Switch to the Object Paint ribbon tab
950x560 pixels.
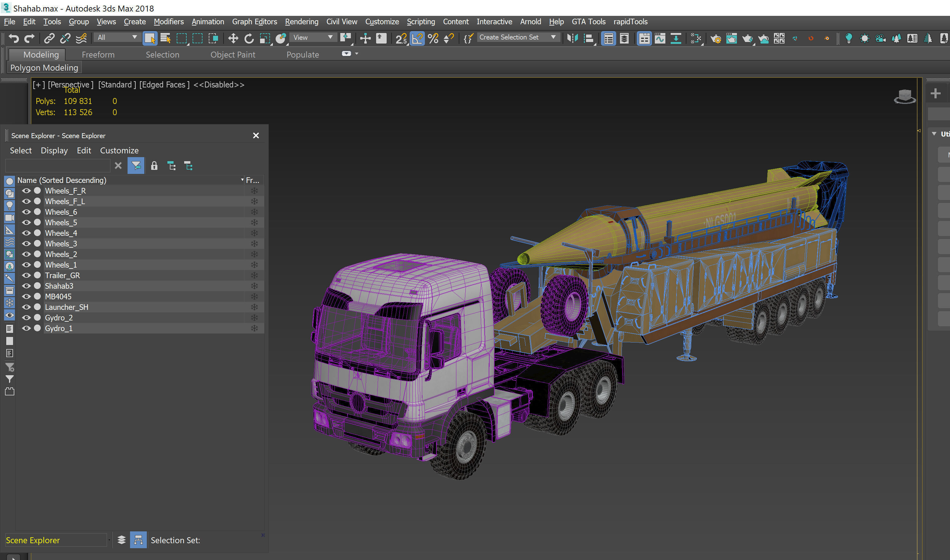233,54
